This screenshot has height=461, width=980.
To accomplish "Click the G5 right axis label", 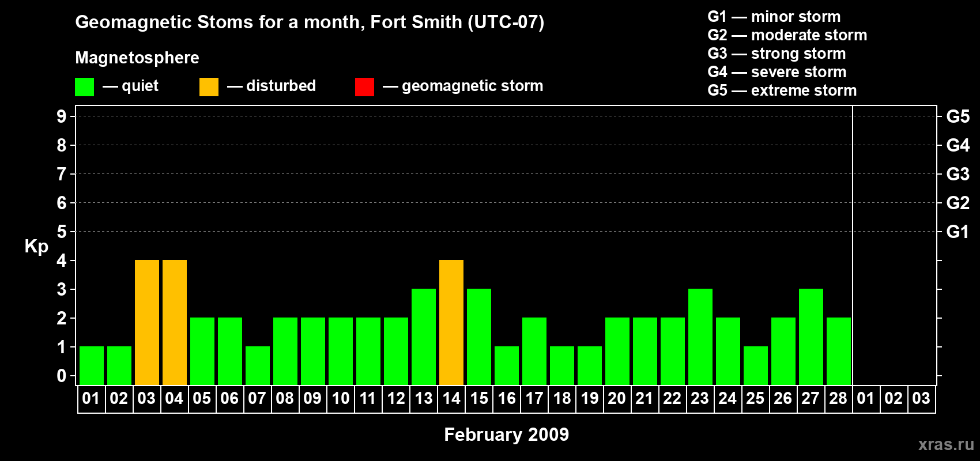I will pyautogui.click(x=958, y=116).
